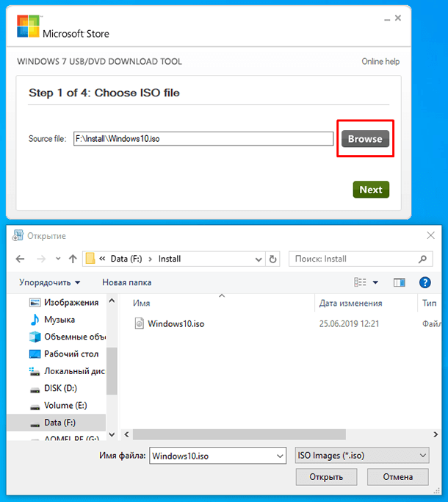The width and height of the screenshot is (448, 502).
Task: Click the Install breadcrumb segment
Action: point(169,259)
